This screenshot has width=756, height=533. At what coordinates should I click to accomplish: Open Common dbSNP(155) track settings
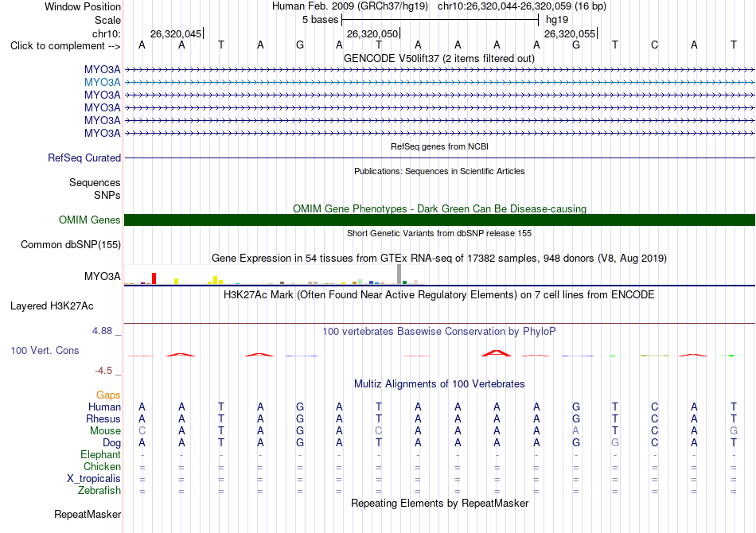pos(71,245)
